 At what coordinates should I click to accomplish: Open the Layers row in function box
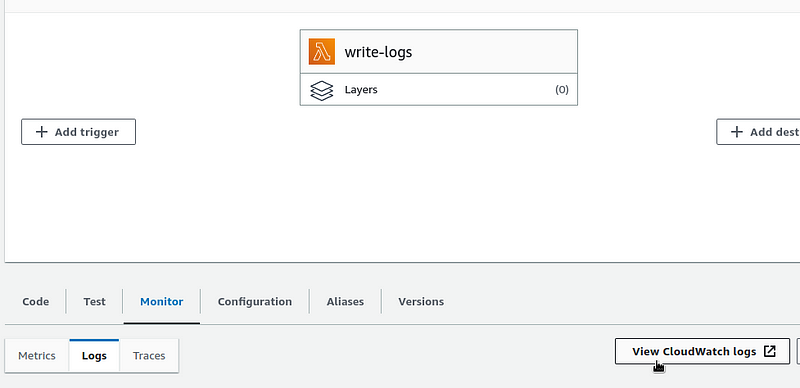pos(439,90)
